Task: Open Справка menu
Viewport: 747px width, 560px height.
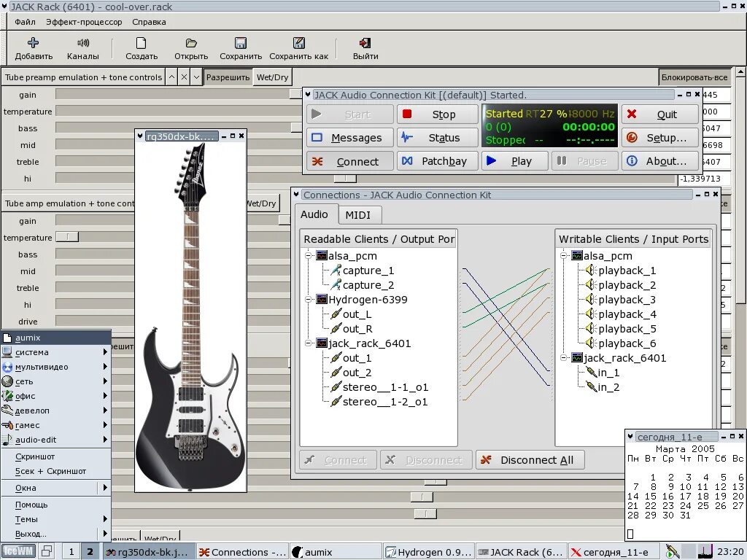Action: pyautogui.click(x=149, y=22)
